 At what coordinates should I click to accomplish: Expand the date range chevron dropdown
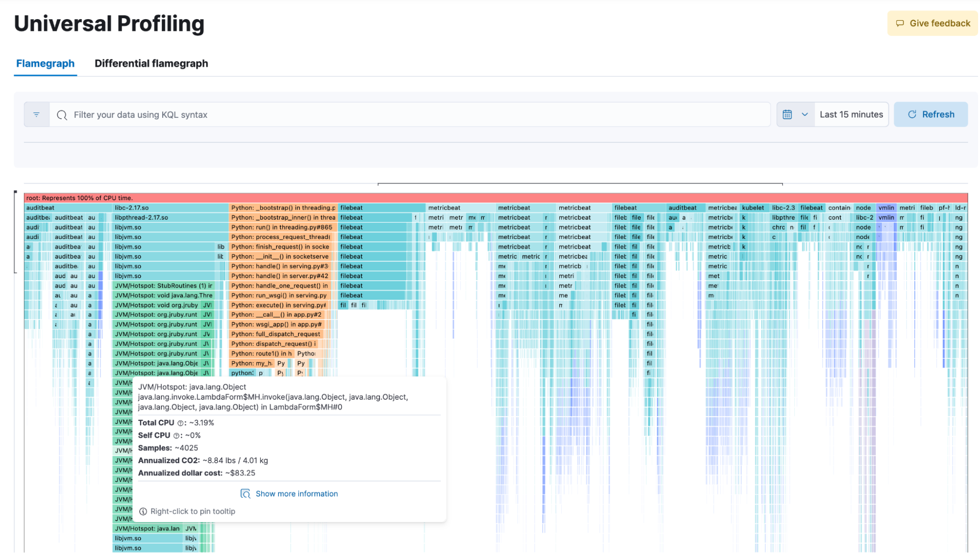805,114
